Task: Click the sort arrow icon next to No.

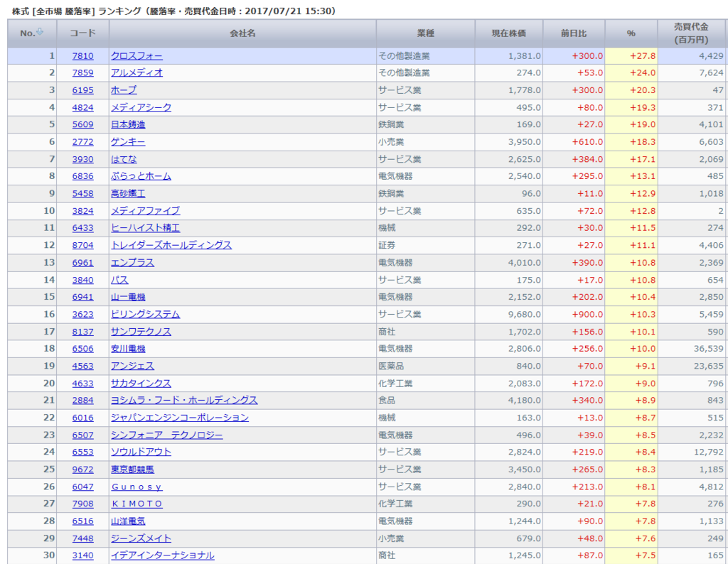Action: (x=40, y=32)
